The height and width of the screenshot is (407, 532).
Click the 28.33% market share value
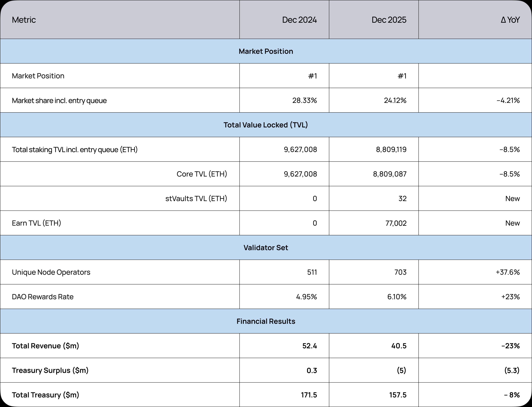click(304, 100)
